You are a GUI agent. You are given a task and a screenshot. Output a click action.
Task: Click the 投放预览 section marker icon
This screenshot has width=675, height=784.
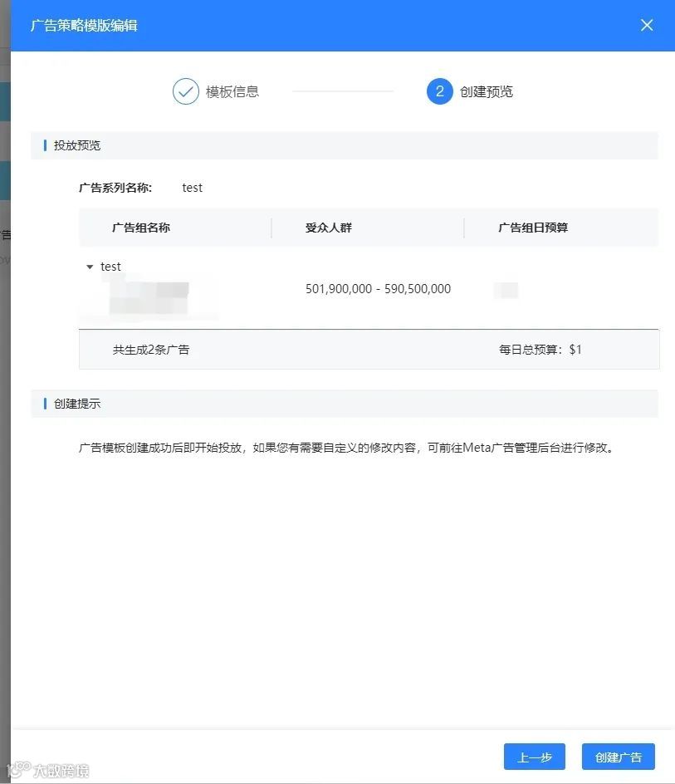(x=46, y=145)
